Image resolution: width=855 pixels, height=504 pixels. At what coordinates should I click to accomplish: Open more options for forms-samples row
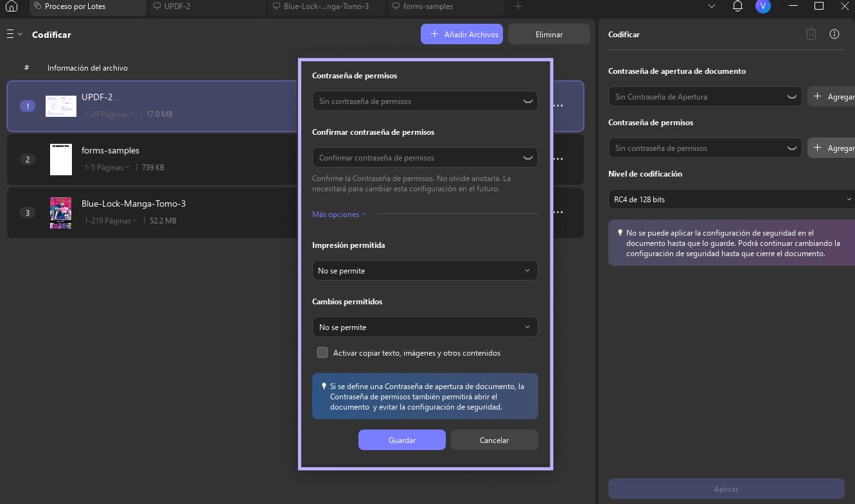click(x=558, y=159)
